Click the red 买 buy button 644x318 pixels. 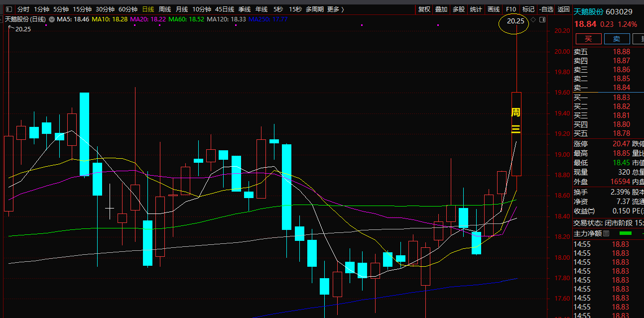click(588, 39)
